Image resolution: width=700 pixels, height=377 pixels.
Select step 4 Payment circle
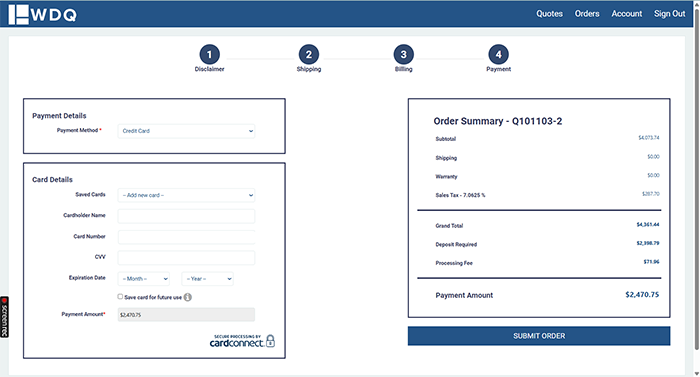pos(498,54)
